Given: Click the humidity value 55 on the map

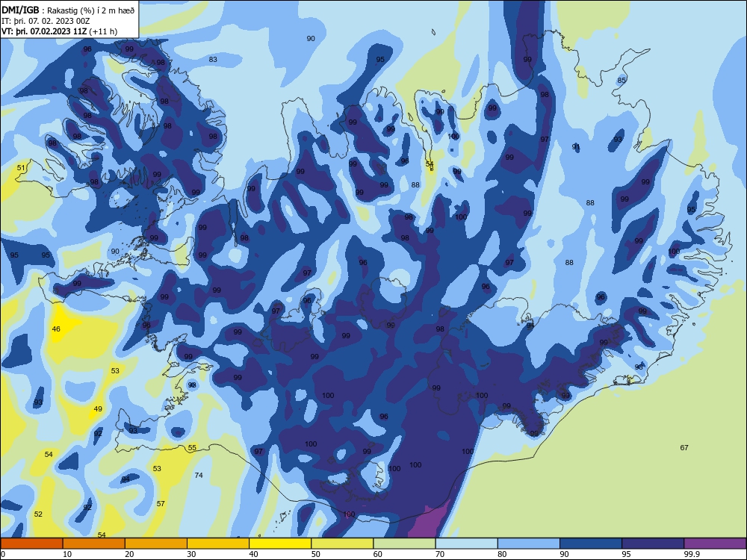Looking at the screenshot, I should click(x=192, y=447).
